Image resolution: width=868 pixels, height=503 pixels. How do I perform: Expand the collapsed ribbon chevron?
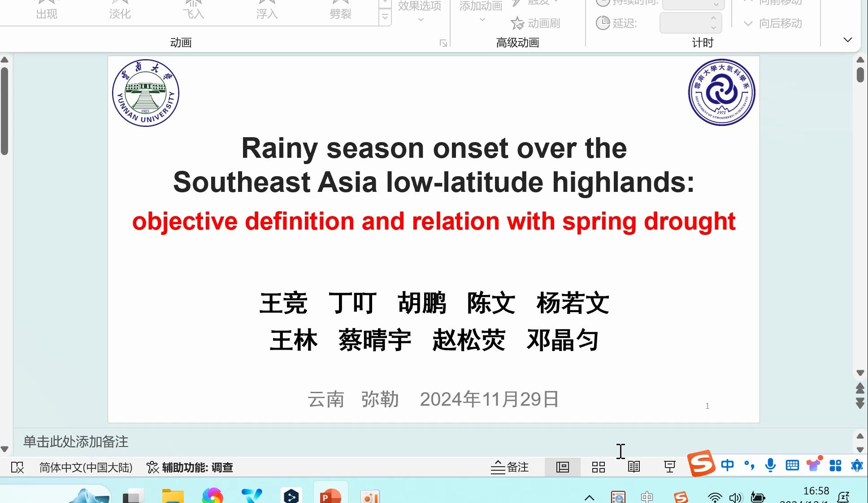pyautogui.click(x=847, y=40)
